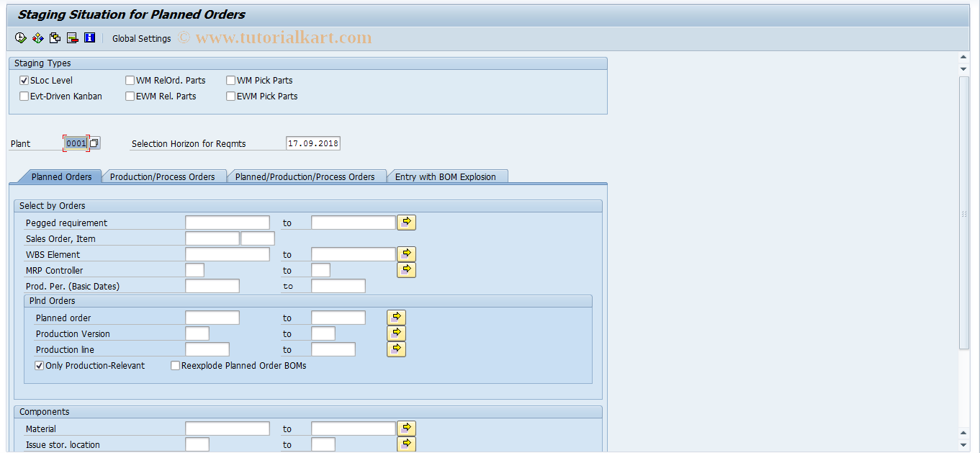Open the blue Information icon
The height and width of the screenshot is (453, 980).
pyautogui.click(x=89, y=37)
